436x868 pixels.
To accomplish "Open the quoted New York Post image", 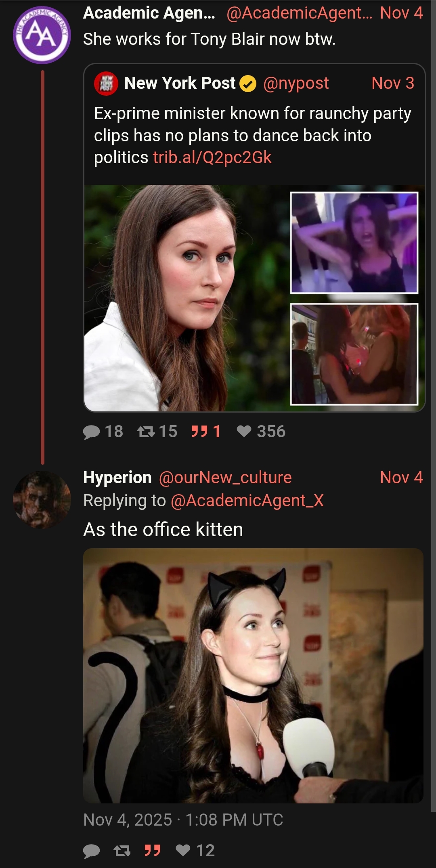I will (254, 298).
